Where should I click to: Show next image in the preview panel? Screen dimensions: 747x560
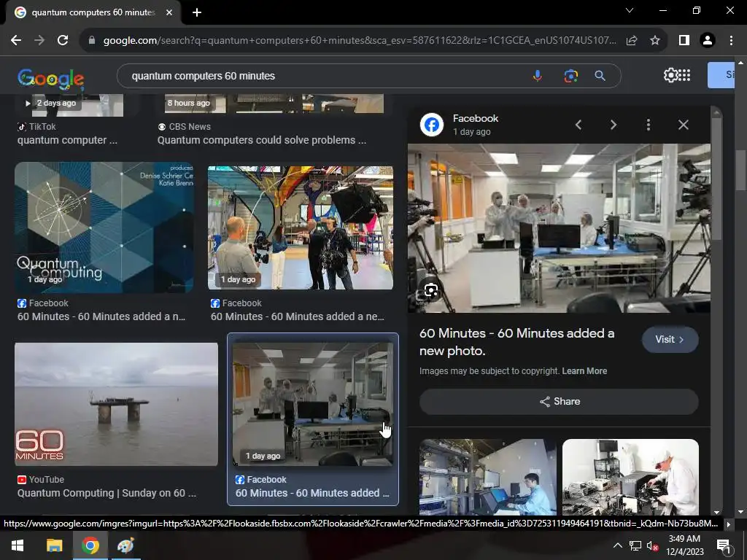[x=613, y=125]
